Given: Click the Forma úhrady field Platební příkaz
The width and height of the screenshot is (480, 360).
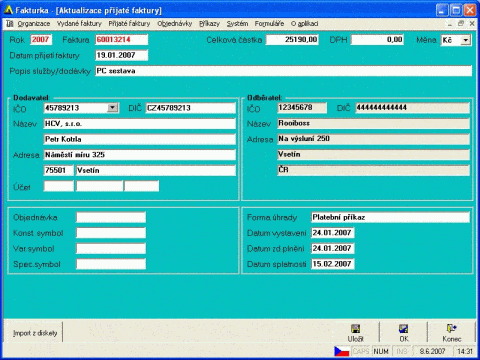Looking at the screenshot, I should pyautogui.click(x=390, y=217).
